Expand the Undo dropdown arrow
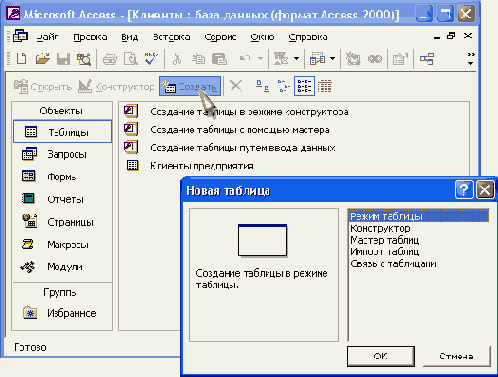Screen dimensions: 498x377 pos(260,59)
